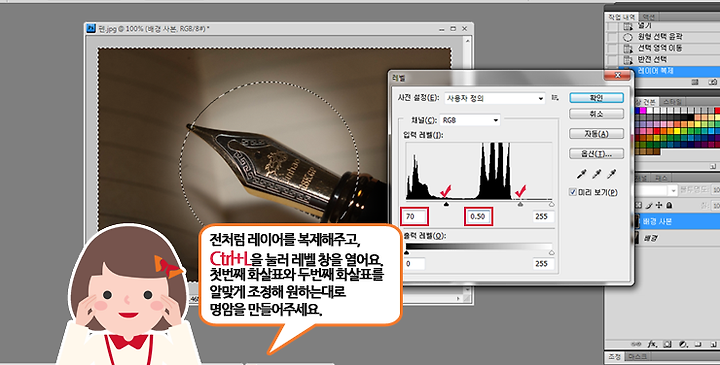This screenshot has height=365, width=720.
Task: Switch to the 액션 actions tab
Action: tap(648, 17)
